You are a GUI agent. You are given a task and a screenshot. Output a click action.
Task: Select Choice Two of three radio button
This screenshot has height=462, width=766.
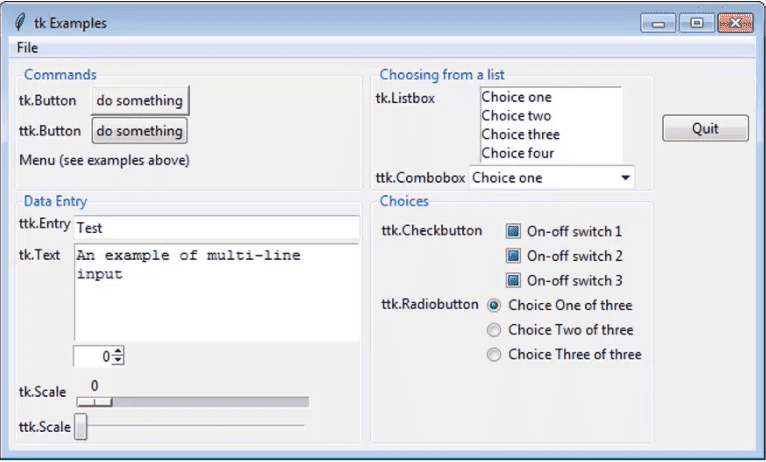[494, 329]
